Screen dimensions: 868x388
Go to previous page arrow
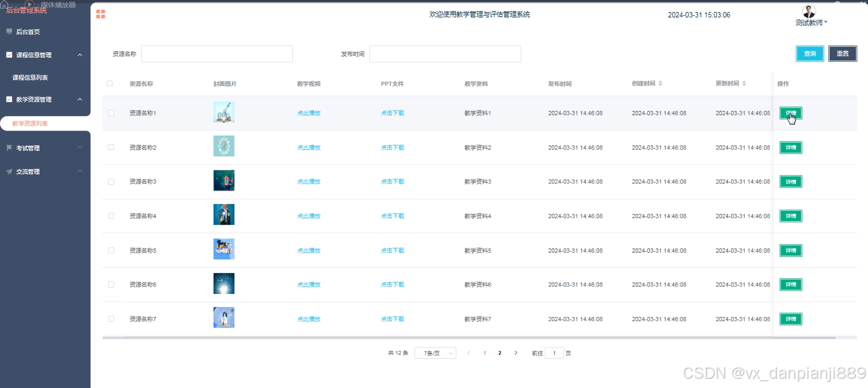click(x=469, y=353)
